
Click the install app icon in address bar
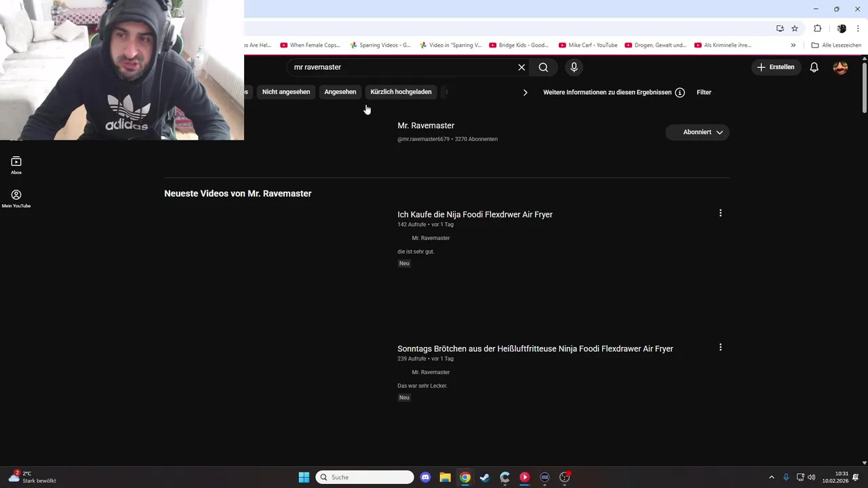pos(780,28)
